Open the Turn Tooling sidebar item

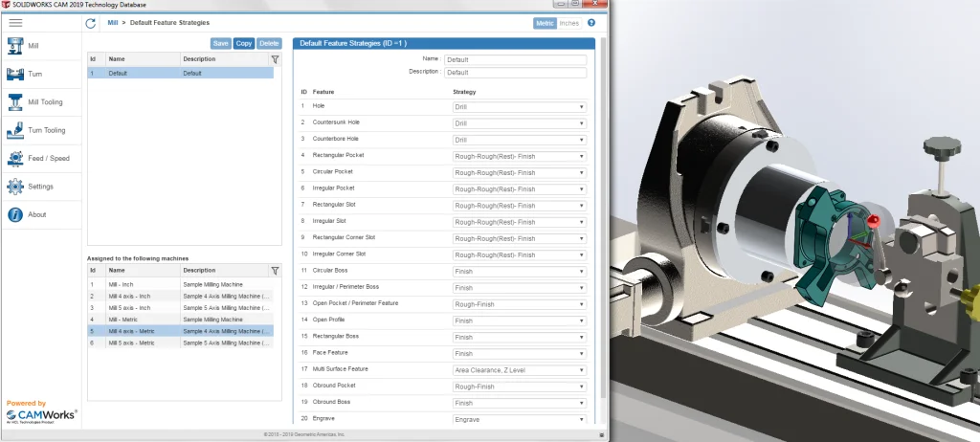coord(15,130)
